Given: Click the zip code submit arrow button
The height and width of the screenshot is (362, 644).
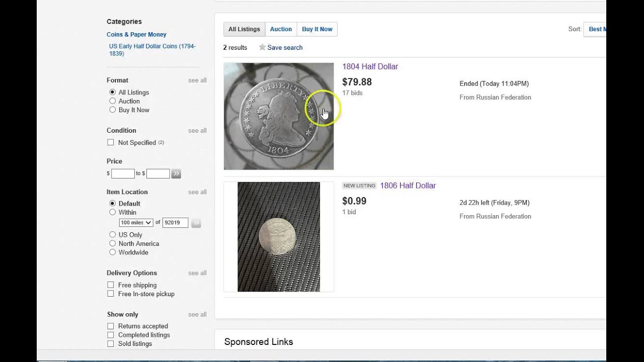Looking at the screenshot, I should [196, 223].
